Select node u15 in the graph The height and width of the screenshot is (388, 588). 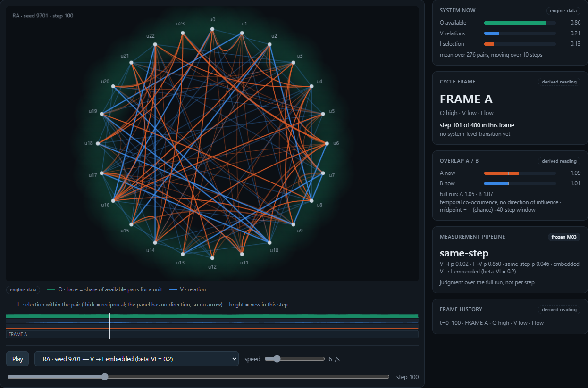tap(131, 224)
